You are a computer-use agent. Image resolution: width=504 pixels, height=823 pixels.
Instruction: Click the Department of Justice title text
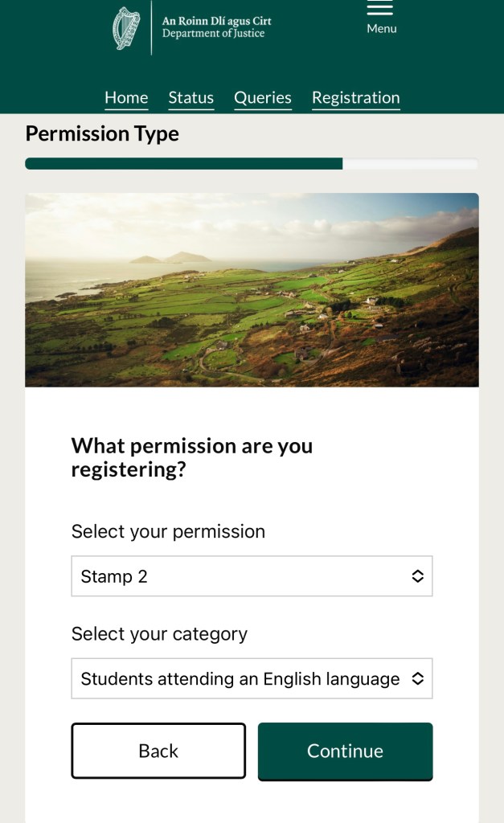(x=216, y=27)
